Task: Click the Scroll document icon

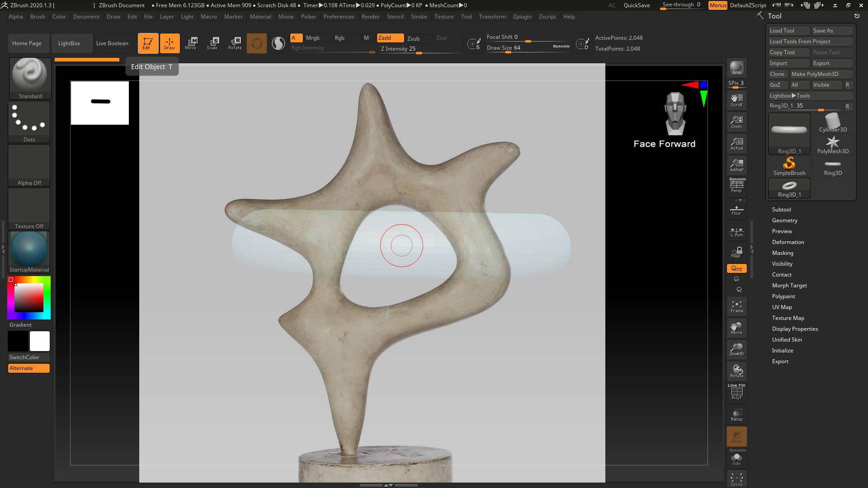Action: coord(736,100)
